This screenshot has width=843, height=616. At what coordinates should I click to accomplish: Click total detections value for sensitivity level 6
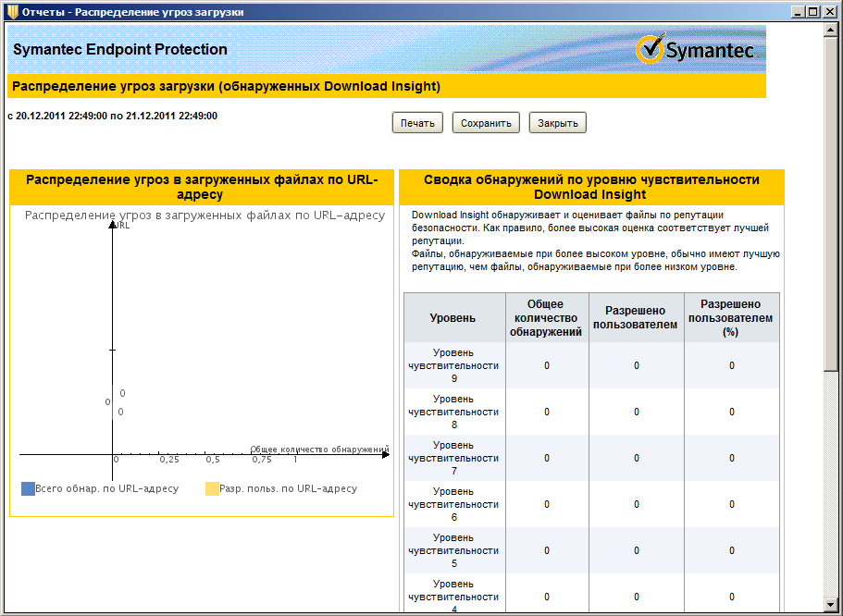547,504
